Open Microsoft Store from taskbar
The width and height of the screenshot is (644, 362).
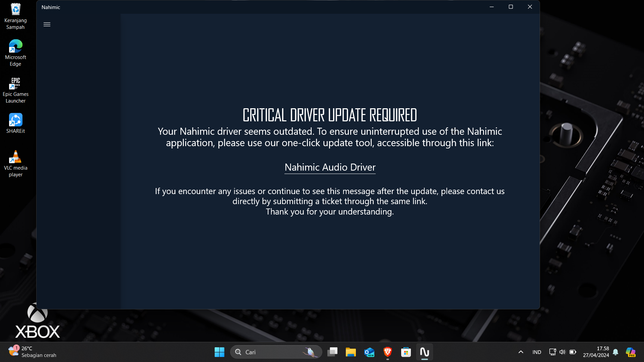(x=406, y=352)
